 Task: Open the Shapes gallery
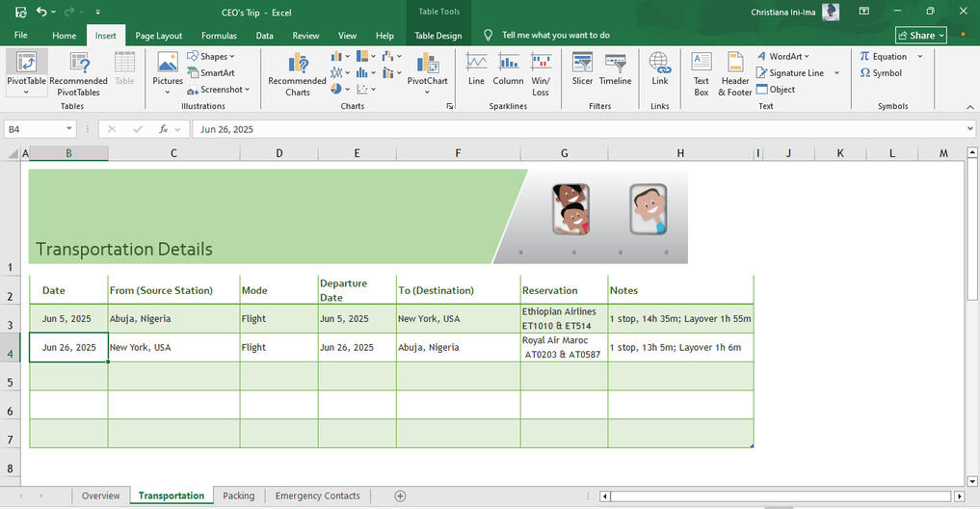point(211,56)
